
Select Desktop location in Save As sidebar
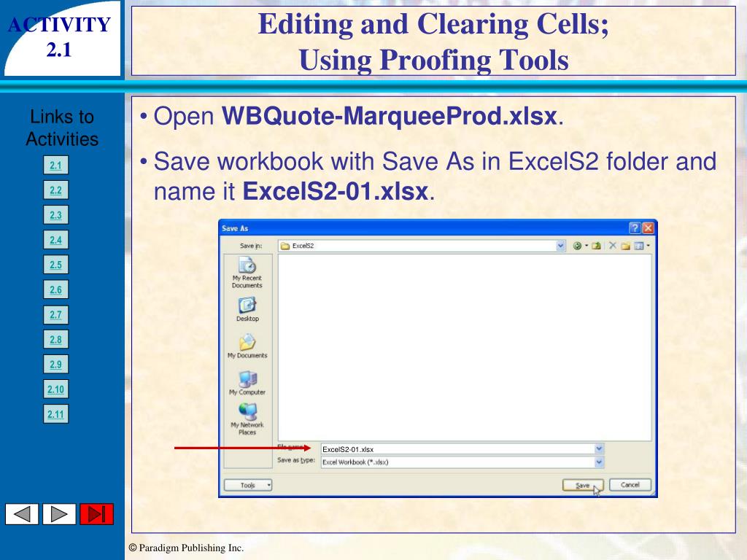pos(247,309)
